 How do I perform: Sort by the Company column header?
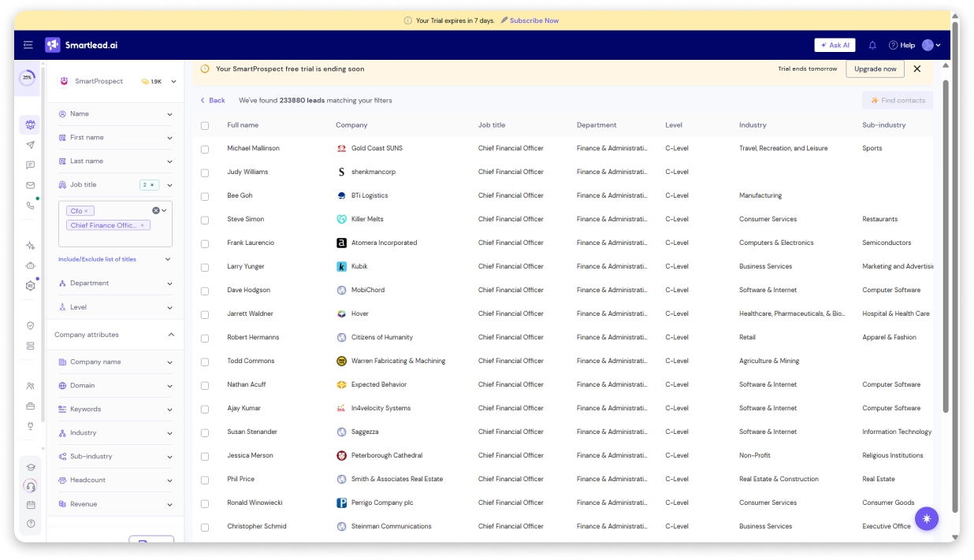[351, 125]
